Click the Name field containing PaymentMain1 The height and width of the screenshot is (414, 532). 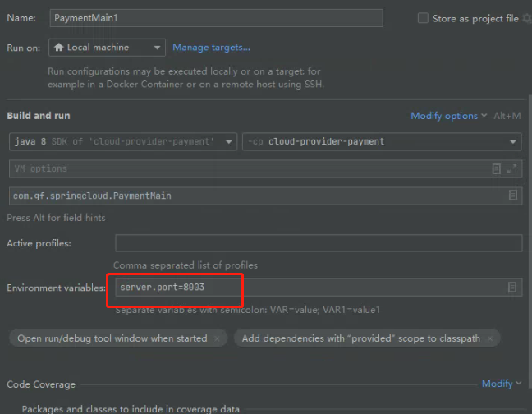click(216, 18)
